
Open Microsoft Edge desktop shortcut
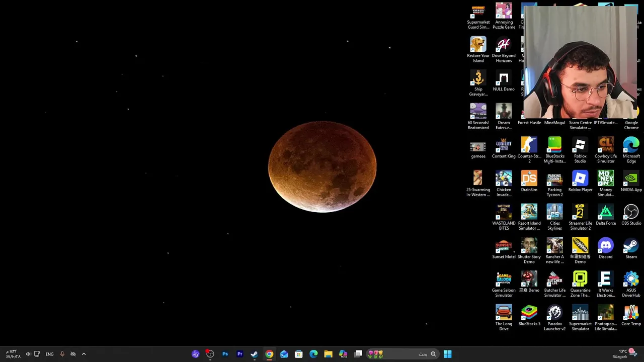pyautogui.click(x=631, y=150)
